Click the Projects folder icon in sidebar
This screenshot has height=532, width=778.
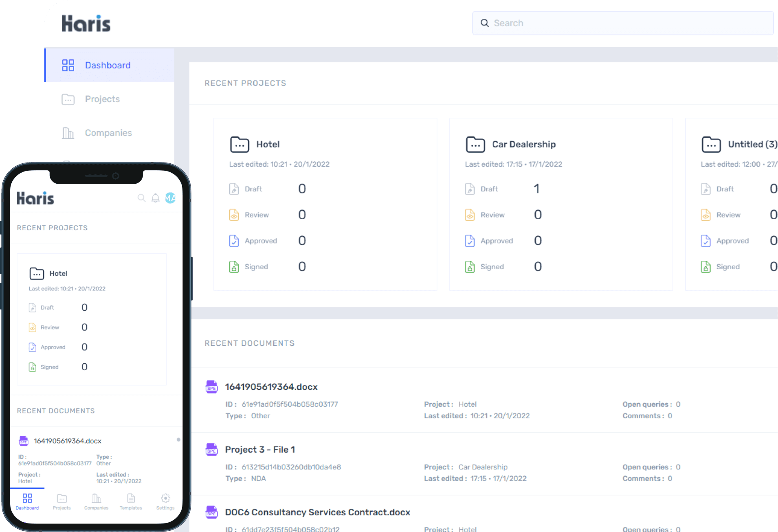[68, 99]
